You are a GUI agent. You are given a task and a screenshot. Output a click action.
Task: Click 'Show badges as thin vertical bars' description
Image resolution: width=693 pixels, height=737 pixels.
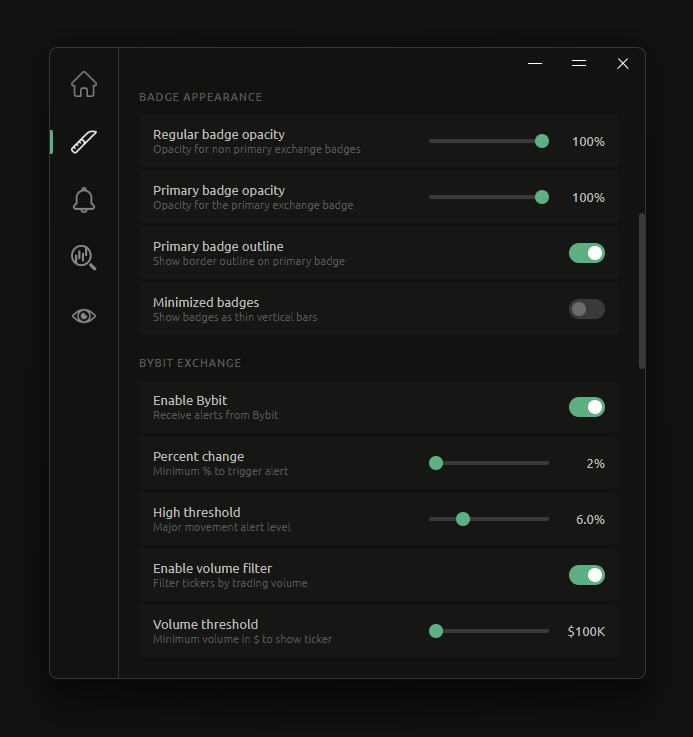point(235,317)
